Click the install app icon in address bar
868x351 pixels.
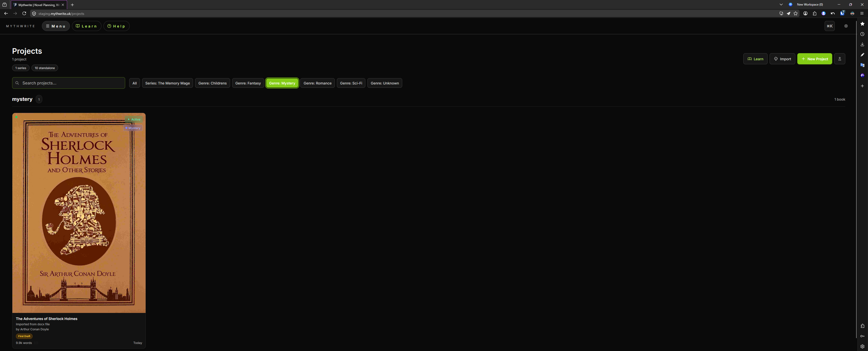[781, 13]
